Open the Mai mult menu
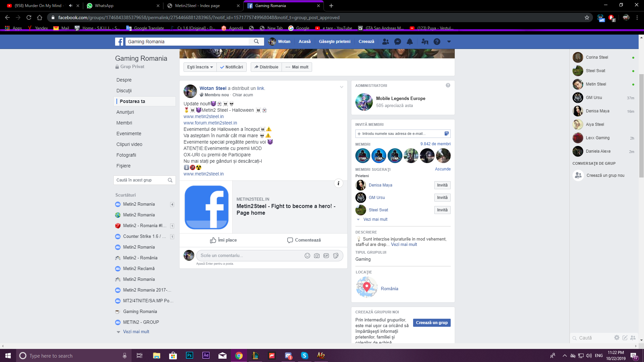This screenshot has width=644, height=362. click(x=297, y=67)
